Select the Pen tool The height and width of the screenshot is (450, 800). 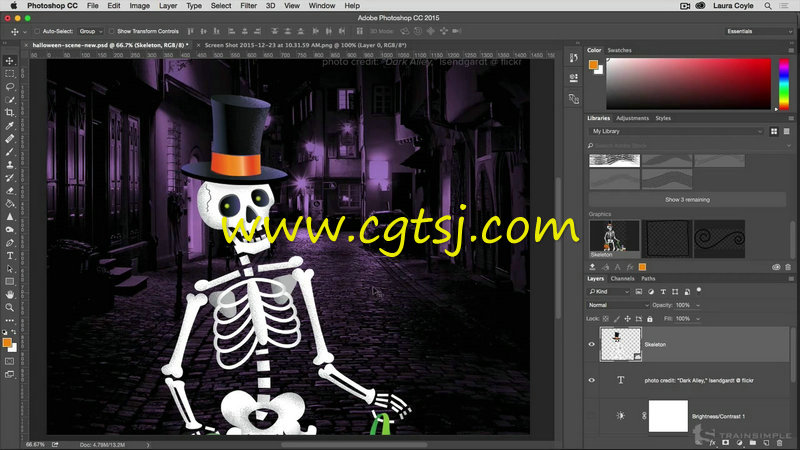(x=10, y=243)
